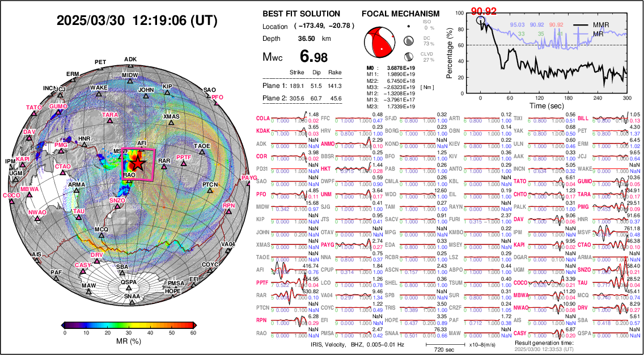The image size is (644, 355).
Task: Click the timestamp "2025/03/30 12:33:53 (UT)"
Action: pos(544,349)
